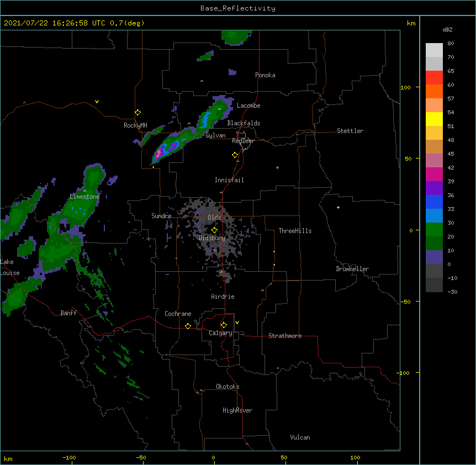Viewport: 476px width, 465px height.
Task: Click the yellow marker above Calgary label
Action: click(x=224, y=325)
